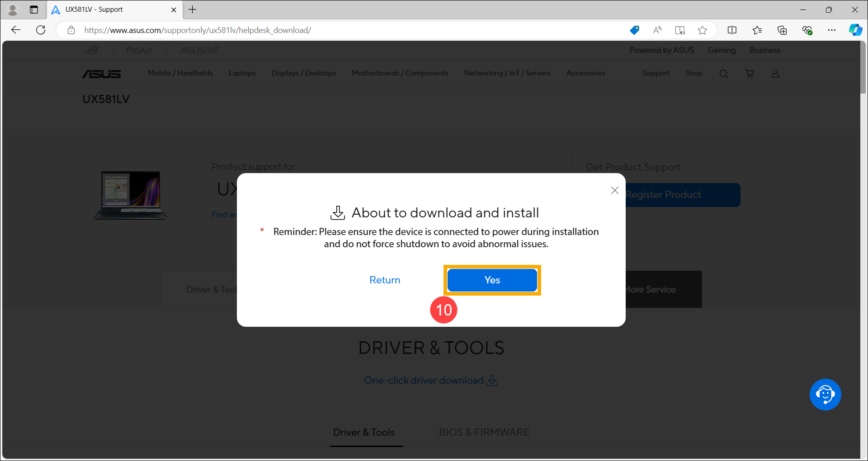The width and height of the screenshot is (868, 461).
Task: Open a new browser tab
Action: pyautogui.click(x=193, y=9)
